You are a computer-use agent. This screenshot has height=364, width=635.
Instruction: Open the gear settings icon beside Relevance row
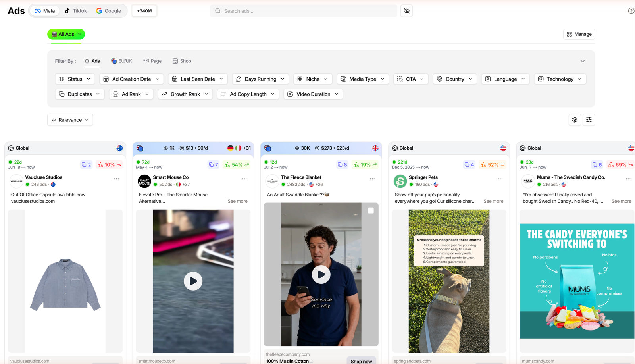click(575, 120)
